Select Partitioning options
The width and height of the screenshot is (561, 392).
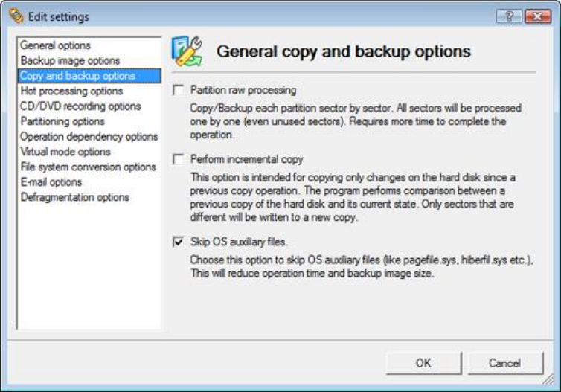click(x=62, y=121)
